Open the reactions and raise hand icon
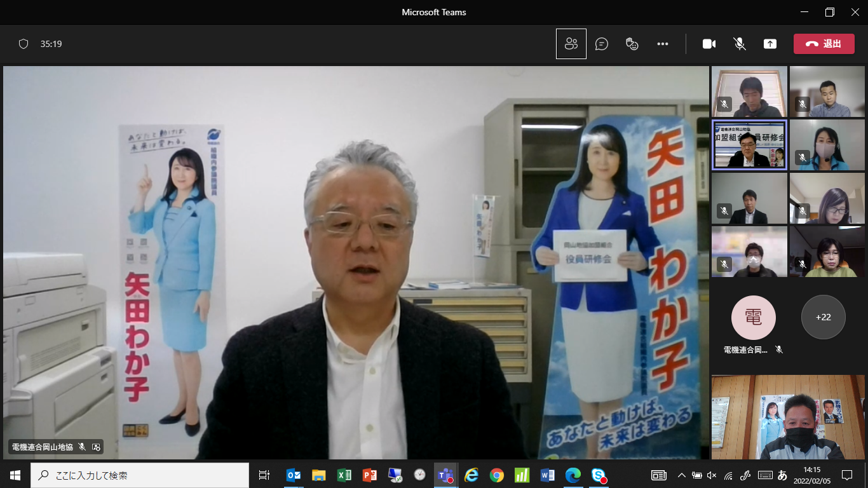 [x=632, y=44]
